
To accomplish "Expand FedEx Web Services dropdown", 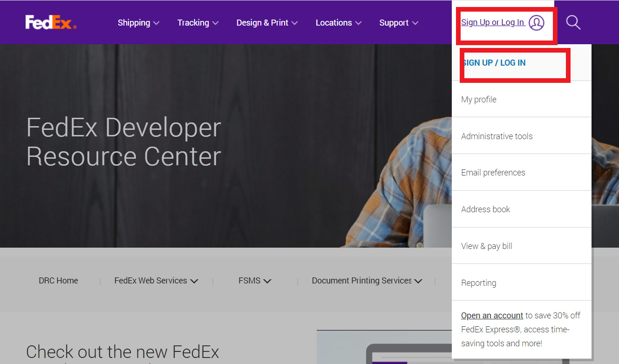I will (x=156, y=281).
